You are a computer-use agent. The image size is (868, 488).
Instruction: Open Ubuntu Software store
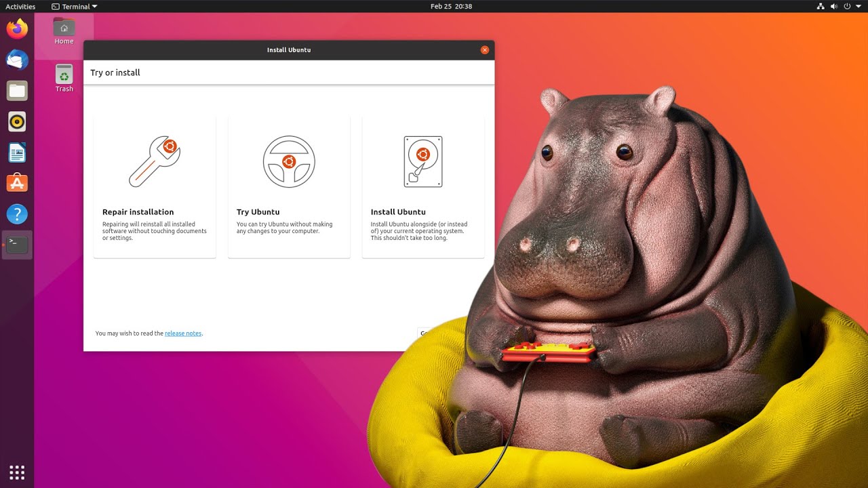[x=17, y=183]
